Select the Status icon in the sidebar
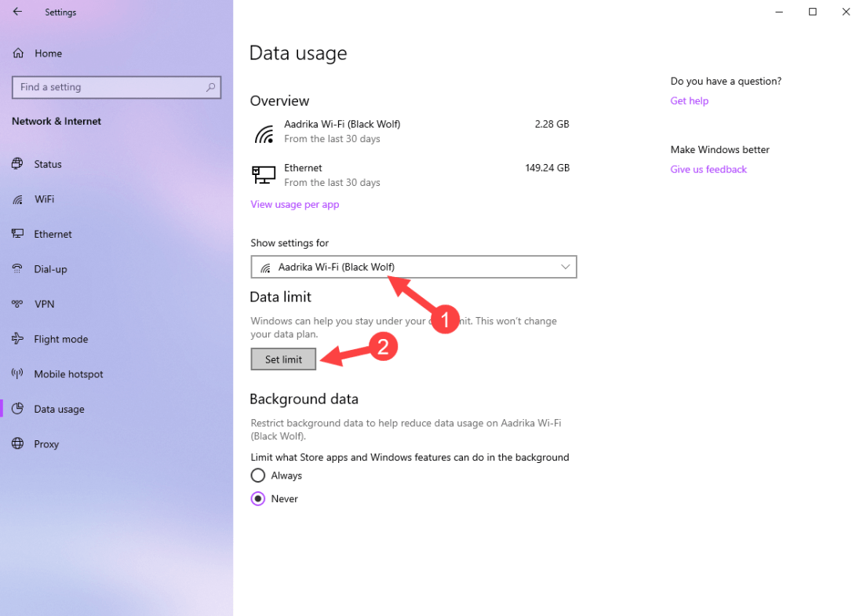Viewport: 863px width, 616px height. pos(17,164)
